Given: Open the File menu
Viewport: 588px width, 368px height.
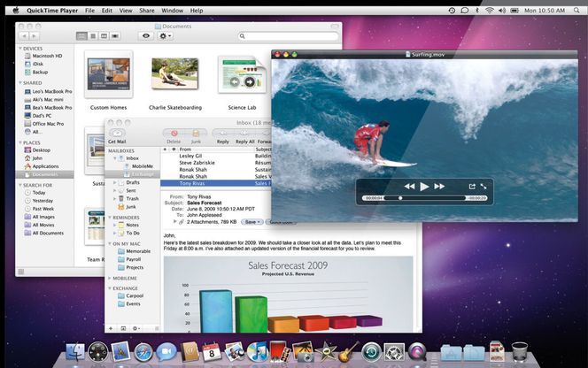Looking at the screenshot, I should point(90,11).
